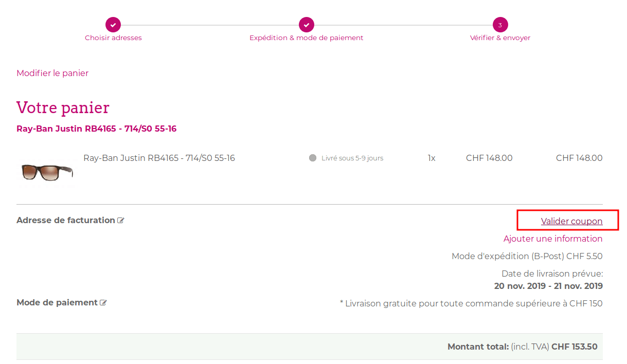The image size is (627, 364).
Task: Click Ajouter une information
Action: click(x=553, y=239)
